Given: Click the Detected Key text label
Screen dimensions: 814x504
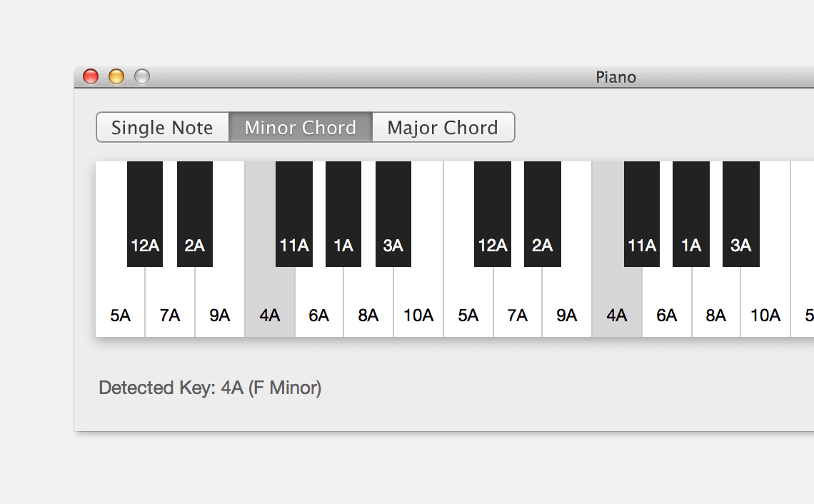Looking at the screenshot, I should (209, 388).
